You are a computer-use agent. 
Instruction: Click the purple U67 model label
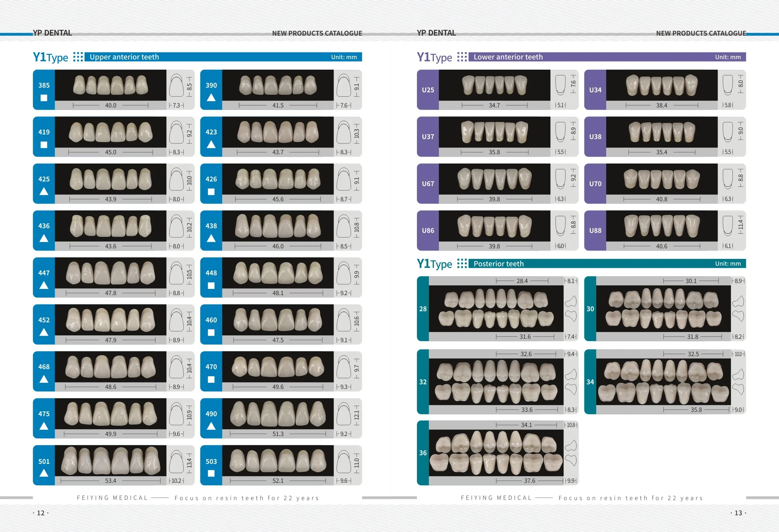(428, 184)
